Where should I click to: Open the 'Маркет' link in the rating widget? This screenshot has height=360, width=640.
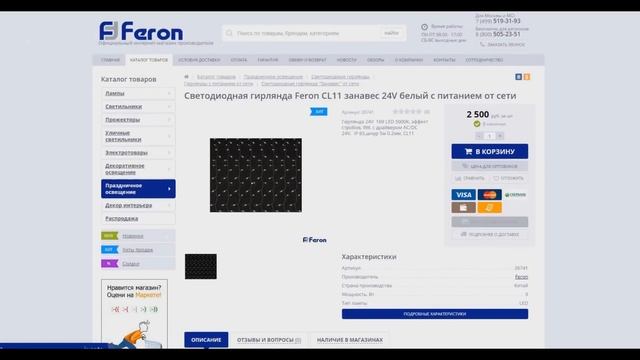click(x=148, y=295)
